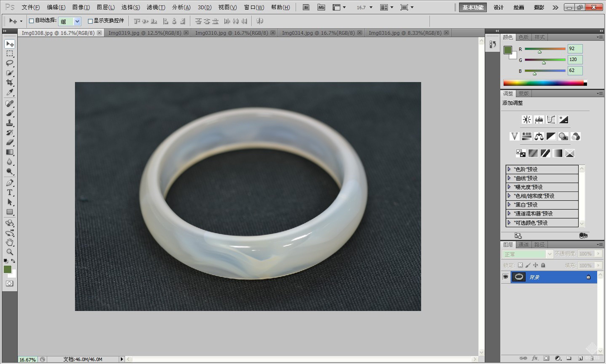606x364 pixels.
Task: Open the 滤镜(T) menu
Action: [156, 7]
